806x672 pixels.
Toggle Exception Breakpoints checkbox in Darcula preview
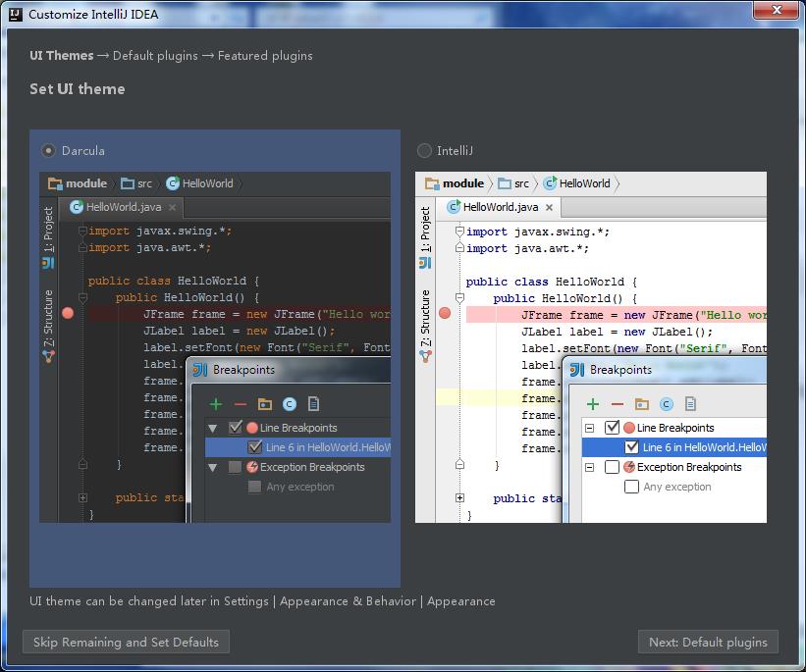coord(235,467)
